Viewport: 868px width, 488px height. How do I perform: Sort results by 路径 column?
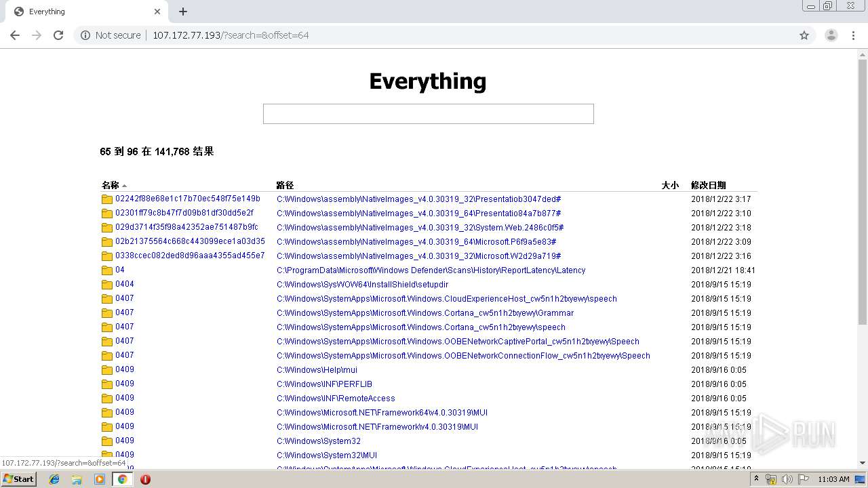(x=285, y=185)
